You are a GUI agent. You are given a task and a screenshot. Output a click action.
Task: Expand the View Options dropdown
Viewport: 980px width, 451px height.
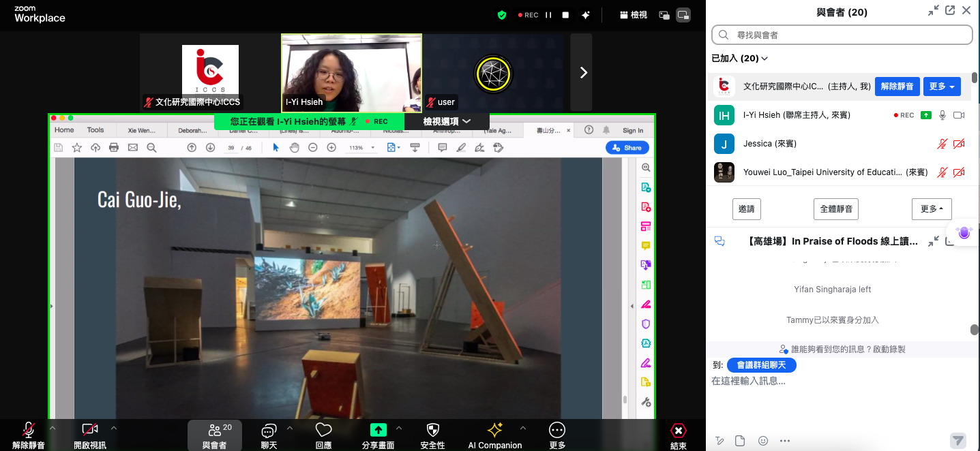pyautogui.click(x=447, y=121)
